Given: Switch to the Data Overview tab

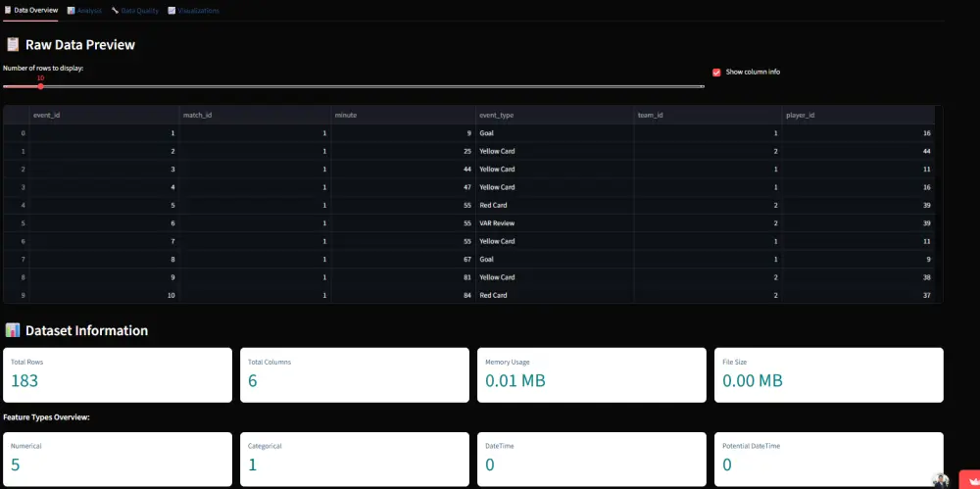Looking at the screenshot, I should (30, 11).
